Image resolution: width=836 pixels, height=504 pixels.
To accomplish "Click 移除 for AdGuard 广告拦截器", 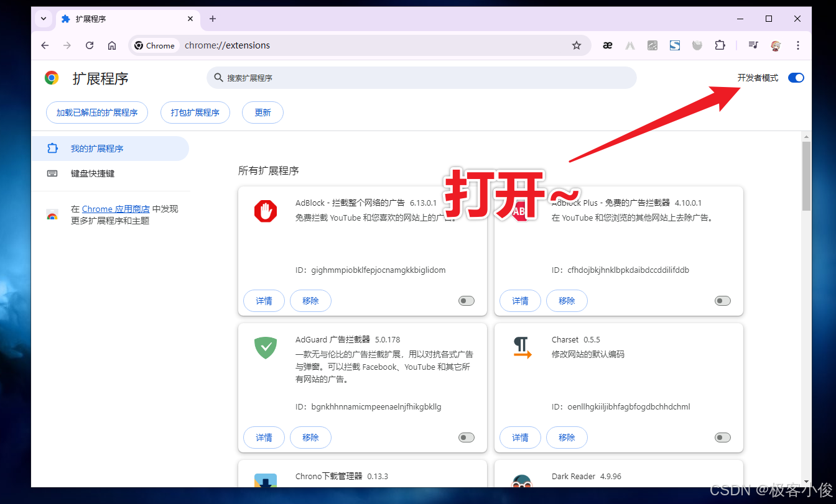I will coord(310,438).
